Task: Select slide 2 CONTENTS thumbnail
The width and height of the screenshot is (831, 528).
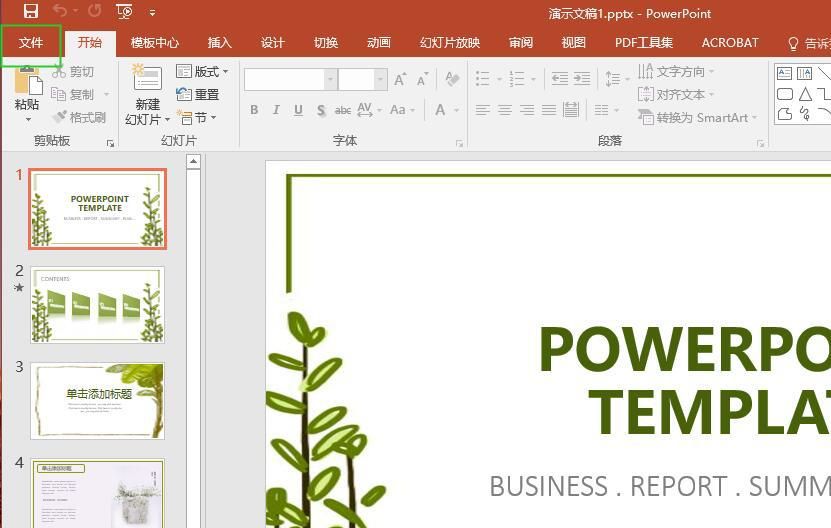Action: [x=98, y=305]
